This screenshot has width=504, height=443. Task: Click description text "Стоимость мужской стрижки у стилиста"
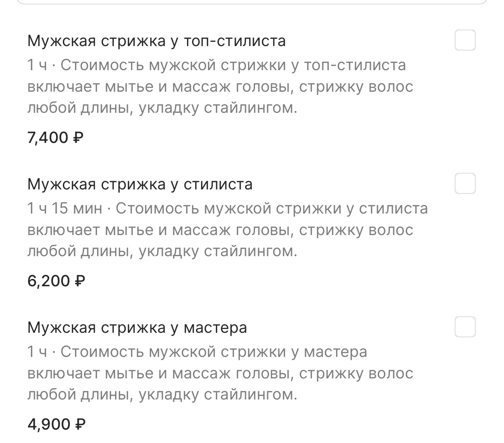271,209
